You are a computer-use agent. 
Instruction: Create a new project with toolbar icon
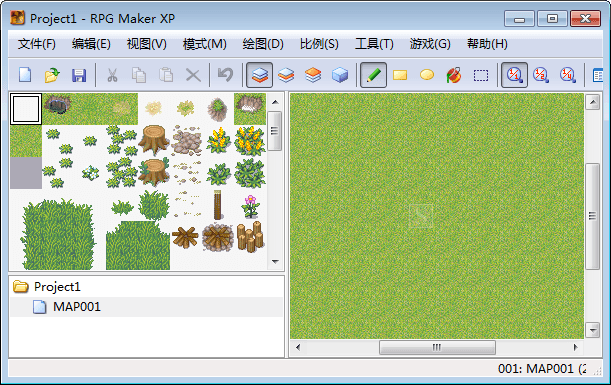point(25,75)
